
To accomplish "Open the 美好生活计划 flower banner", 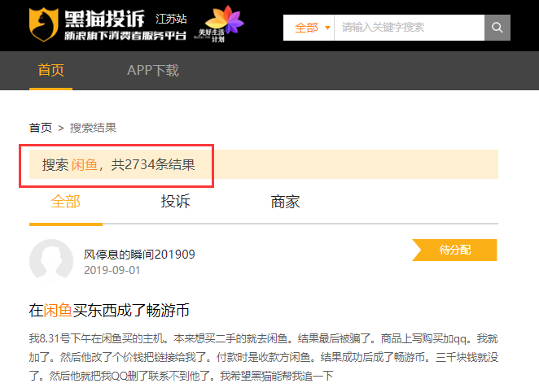I will coord(220,24).
